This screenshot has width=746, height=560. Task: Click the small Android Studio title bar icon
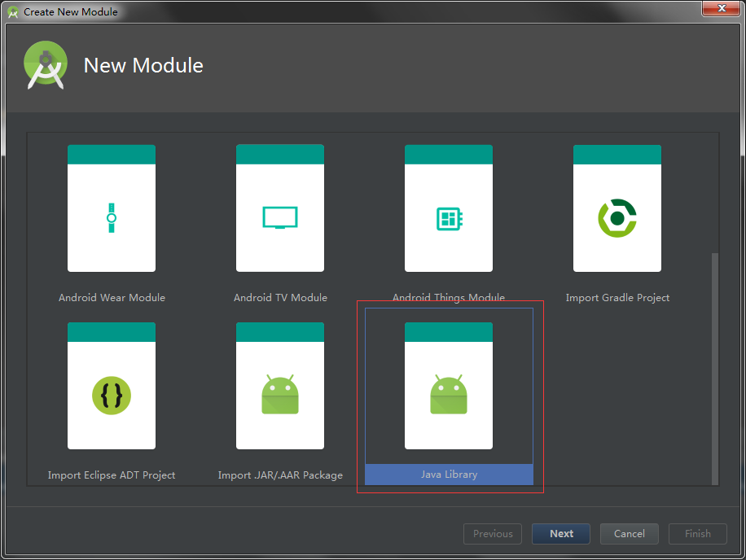coord(13,12)
